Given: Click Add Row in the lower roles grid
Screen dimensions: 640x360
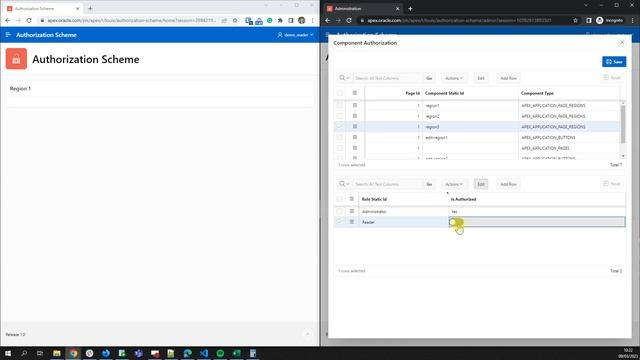Looking at the screenshot, I should coord(508,184).
